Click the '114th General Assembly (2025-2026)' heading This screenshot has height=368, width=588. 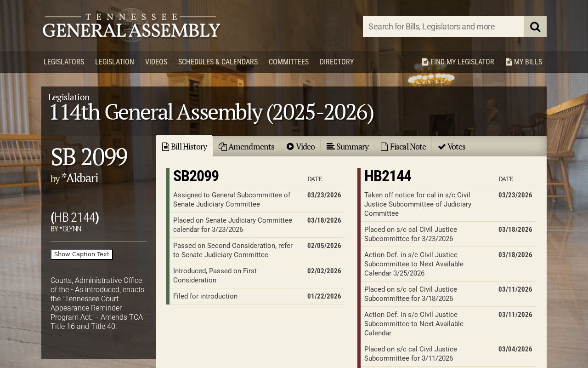pos(211,112)
